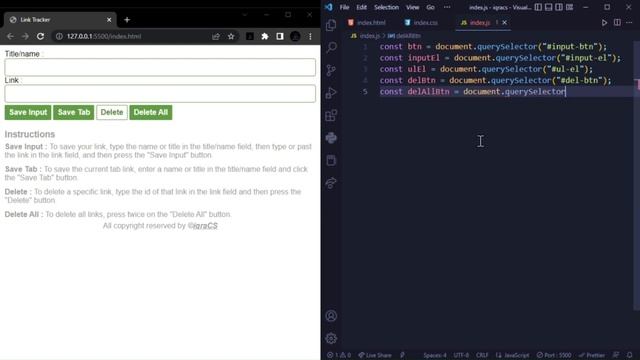This screenshot has width=640, height=360.
Task: Open editor More Actions ellipsis
Action: click(x=629, y=23)
